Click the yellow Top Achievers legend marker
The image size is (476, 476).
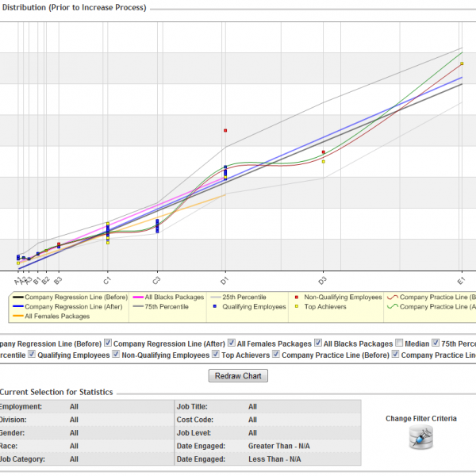tap(297, 306)
